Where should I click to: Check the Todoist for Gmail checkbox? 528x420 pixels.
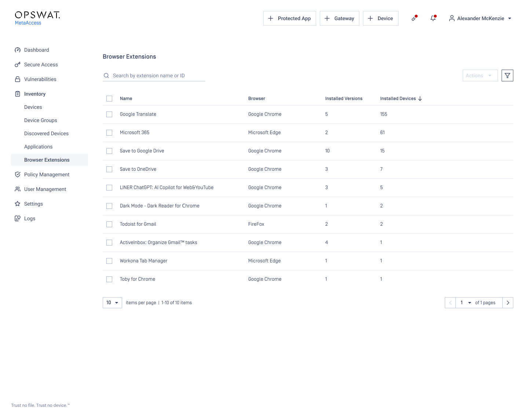(x=109, y=224)
